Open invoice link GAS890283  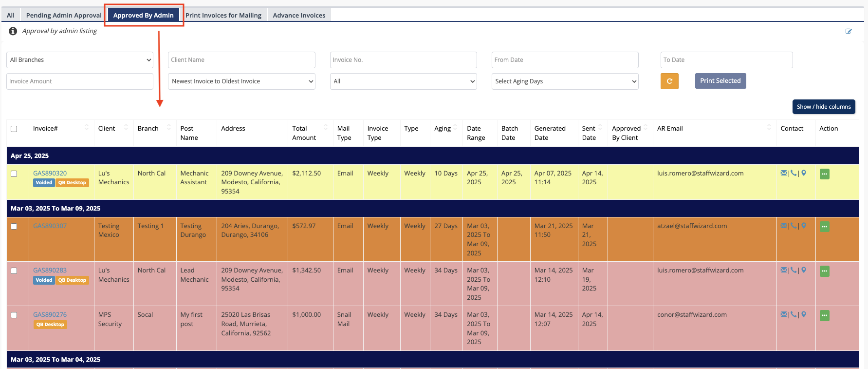pos(50,270)
